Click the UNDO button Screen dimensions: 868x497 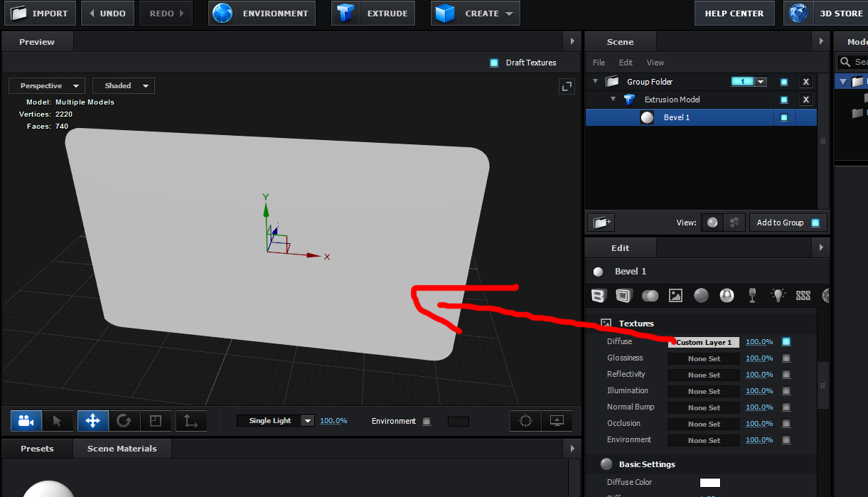107,13
